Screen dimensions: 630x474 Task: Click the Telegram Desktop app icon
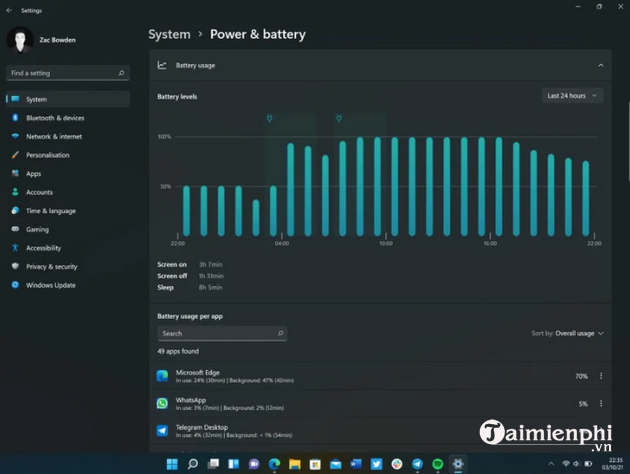(x=162, y=431)
